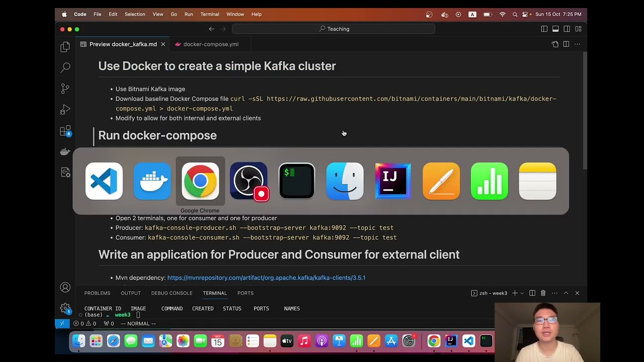Viewport: 644px width, 362px height.
Task: Toggle Primary Side Bar visibility
Action: point(544,29)
